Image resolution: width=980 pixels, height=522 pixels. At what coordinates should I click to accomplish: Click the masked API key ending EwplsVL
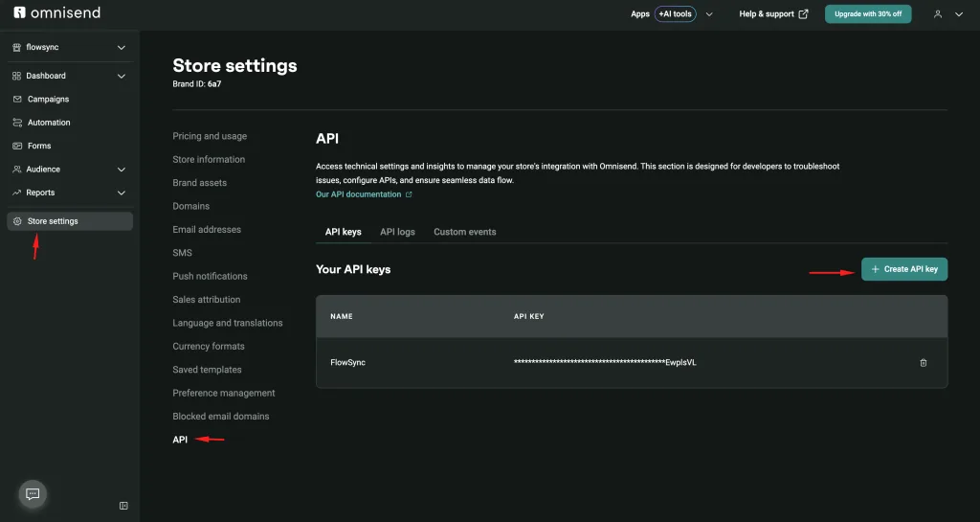coord(605,363)
